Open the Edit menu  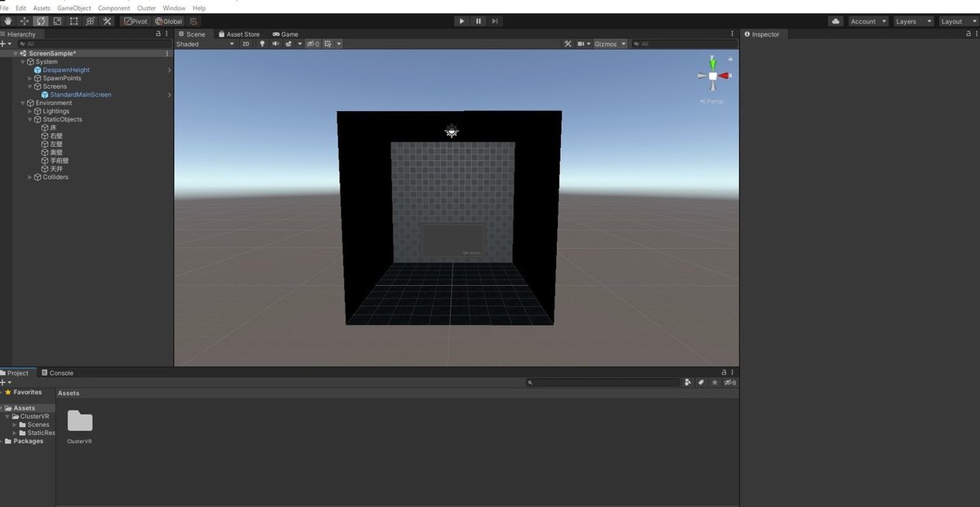pos(21,7)
